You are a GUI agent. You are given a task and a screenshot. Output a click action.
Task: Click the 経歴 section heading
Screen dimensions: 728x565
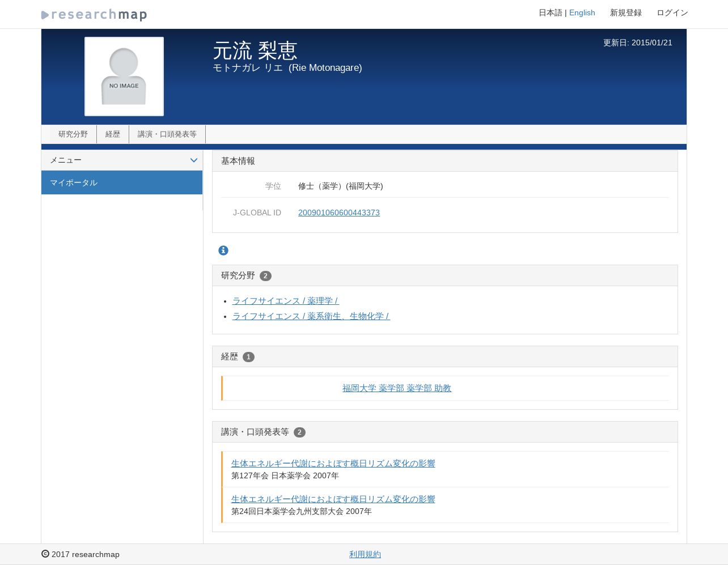[230, 356]
